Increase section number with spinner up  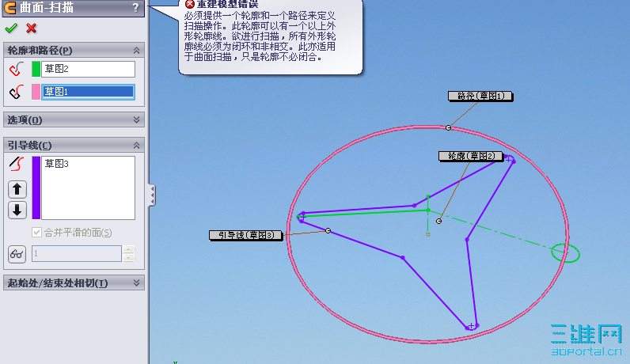129,249
